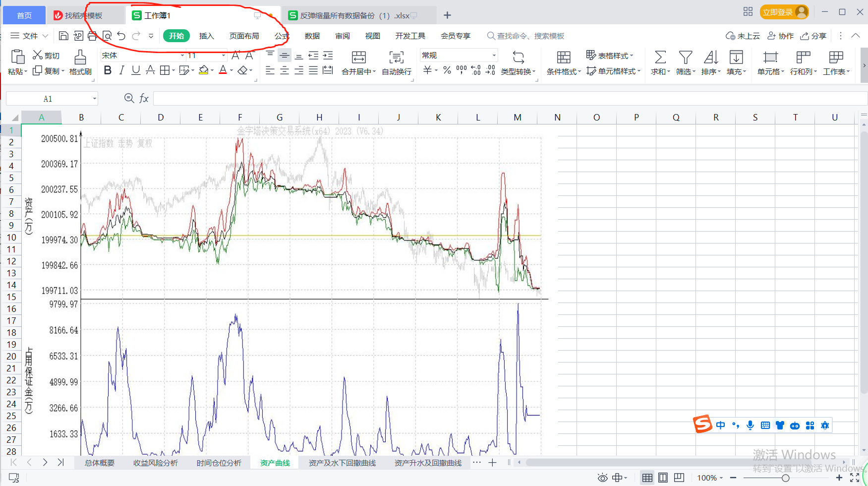The image size is (868, 486).
Task: Toggle left text alignment
Action: coord(270,70)
